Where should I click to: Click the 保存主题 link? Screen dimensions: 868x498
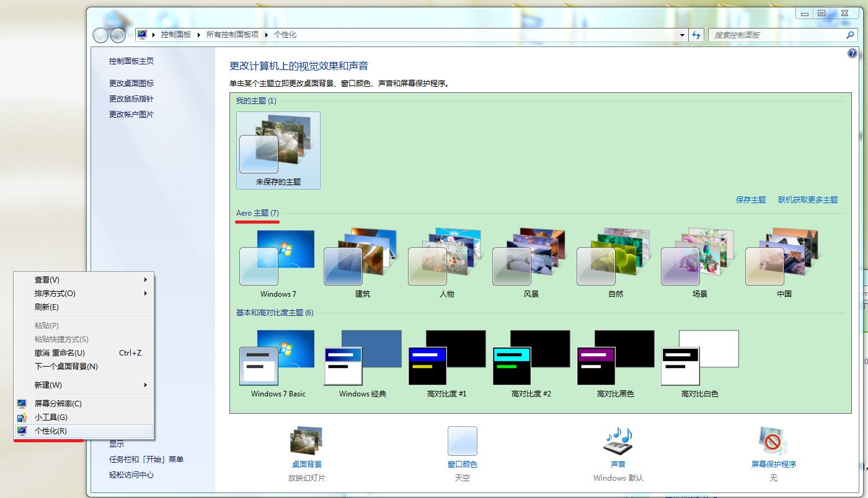751,200
